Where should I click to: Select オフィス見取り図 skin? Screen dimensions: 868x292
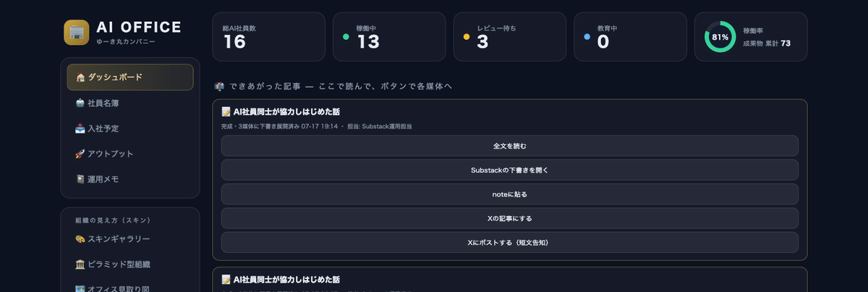point(130,288)
